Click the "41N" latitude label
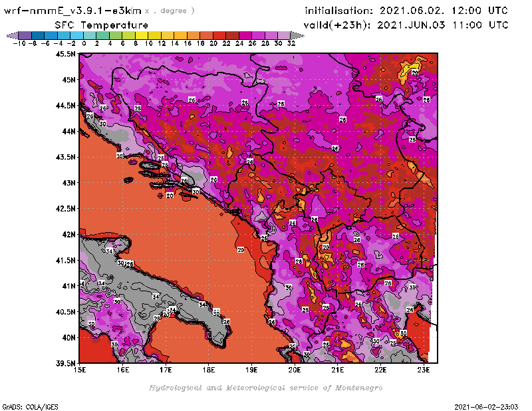532x411 pixels. click(69, 286)
